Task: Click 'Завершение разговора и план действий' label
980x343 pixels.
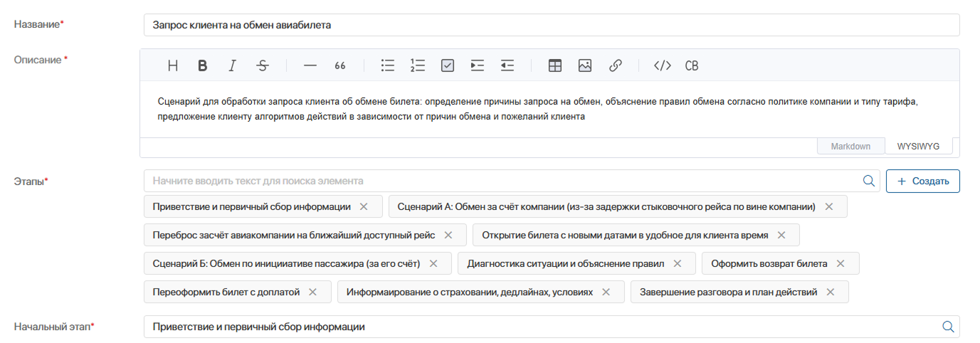Action: [x=728, y=292]
